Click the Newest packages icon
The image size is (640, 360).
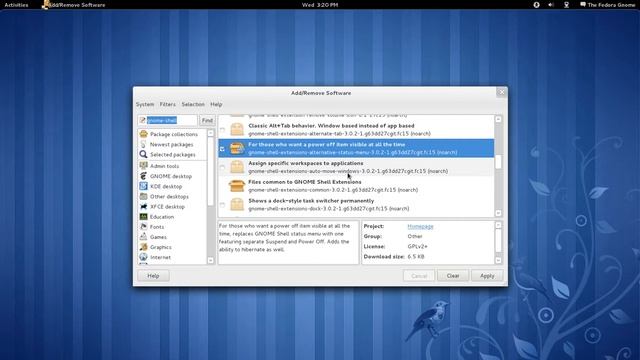tap(143, 144)
